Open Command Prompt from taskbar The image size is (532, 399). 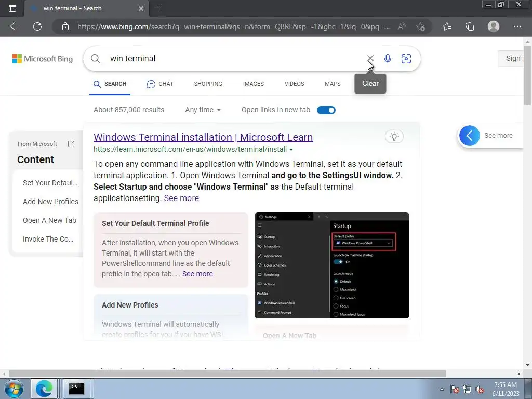coord(76,389)
